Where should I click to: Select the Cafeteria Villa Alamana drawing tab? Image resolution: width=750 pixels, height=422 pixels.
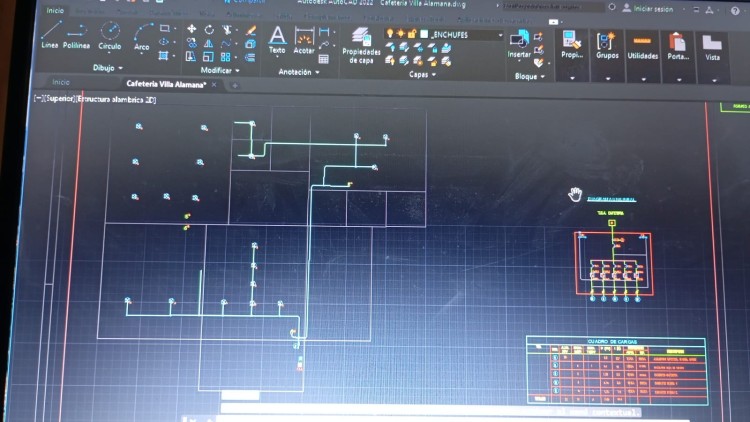[166, 84]
